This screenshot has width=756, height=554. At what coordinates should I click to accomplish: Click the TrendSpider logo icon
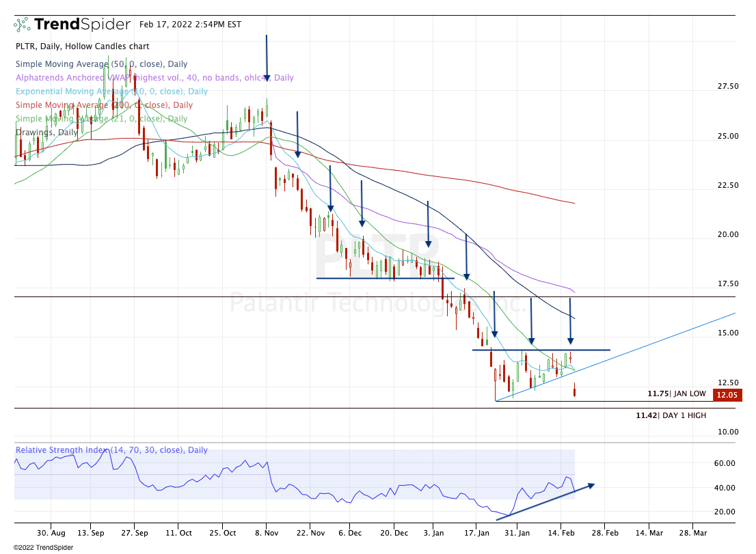pos(23,25)
